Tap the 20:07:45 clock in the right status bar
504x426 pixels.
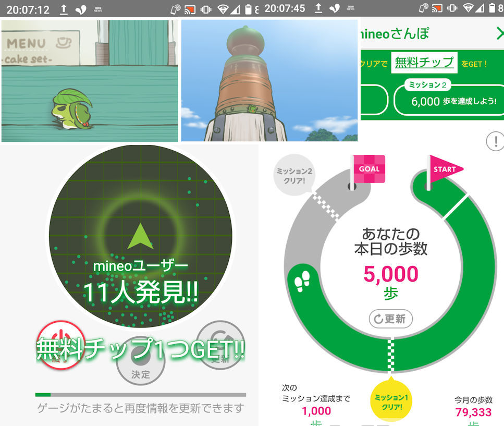(x=285, y=8)
